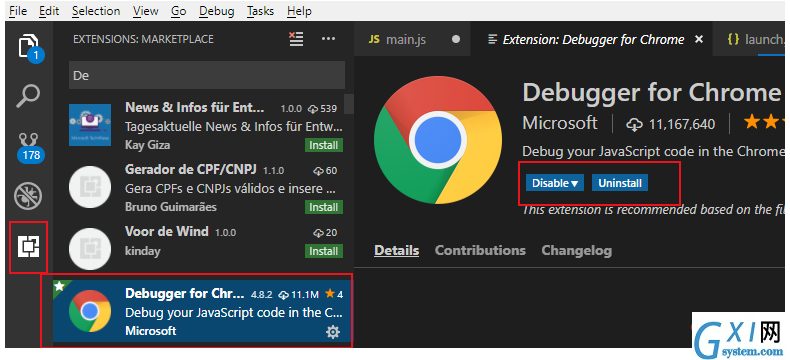790x360 pixels.
Task: Open the Search view icon
Action: coord(28,96)
